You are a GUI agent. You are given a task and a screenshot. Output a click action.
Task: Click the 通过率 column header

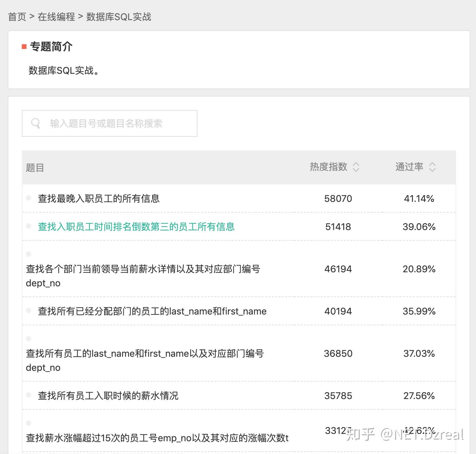coord(409,167)
